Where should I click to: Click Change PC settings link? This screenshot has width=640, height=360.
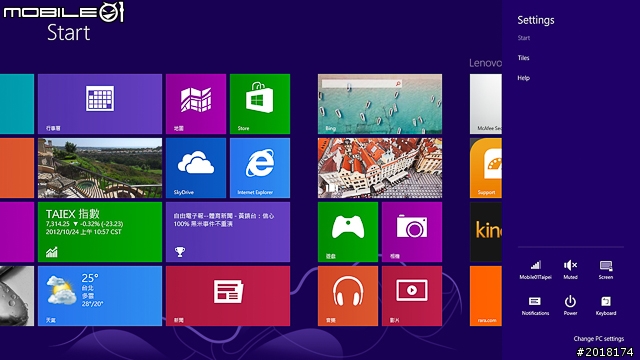(x=598, y=339)
